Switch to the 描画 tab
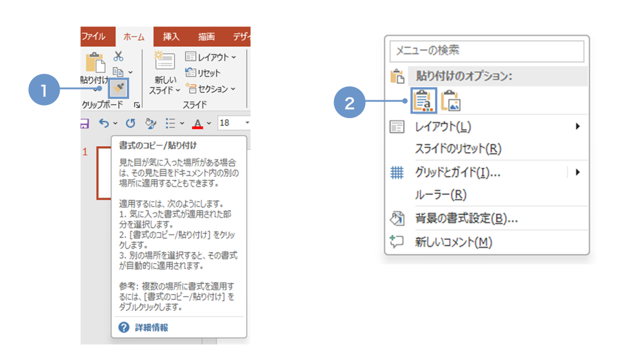The image size is (644, 362). pyautogui.click(x=206, y=37)
